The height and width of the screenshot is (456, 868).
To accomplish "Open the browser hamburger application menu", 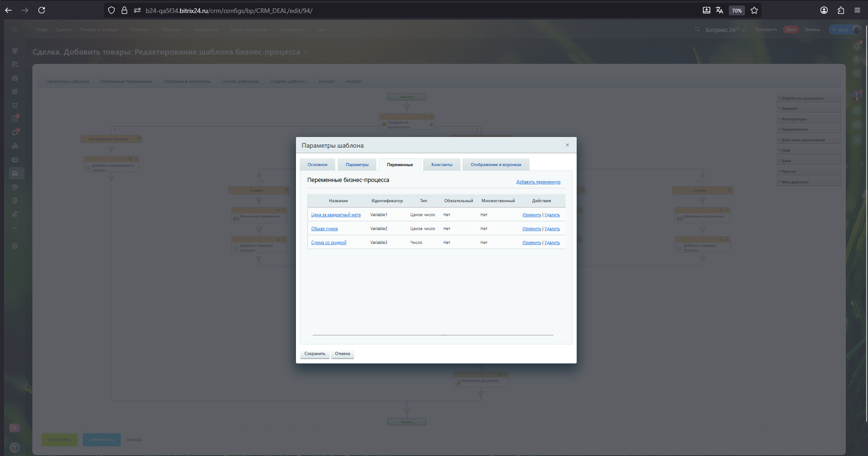I will pyautogui.click(x=857, y=10).
